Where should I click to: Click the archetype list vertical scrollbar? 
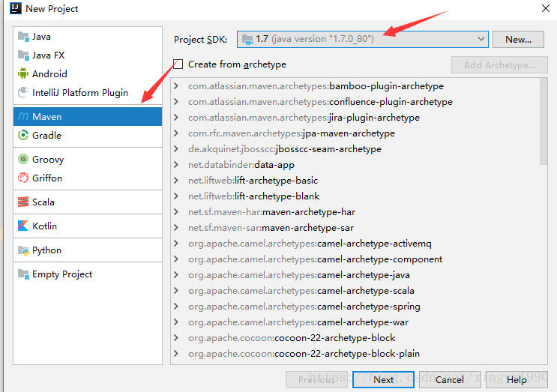pos(544,120)
